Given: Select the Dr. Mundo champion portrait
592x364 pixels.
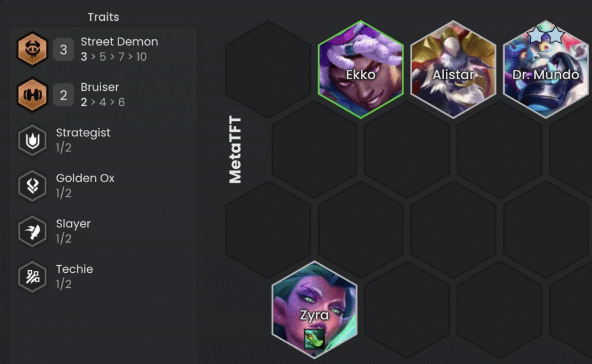Looking at the screenshot, I should [x=546, y=69].
